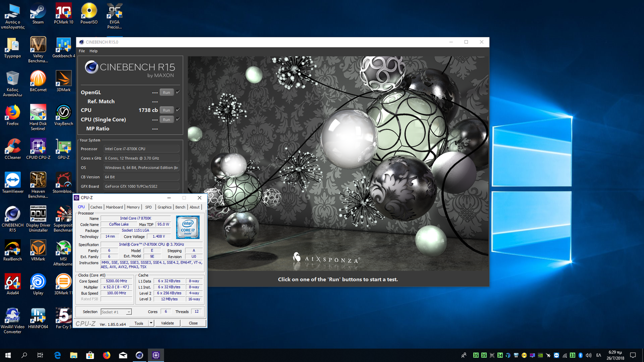Open GPU-Z desktop icon

coord(63,149)
